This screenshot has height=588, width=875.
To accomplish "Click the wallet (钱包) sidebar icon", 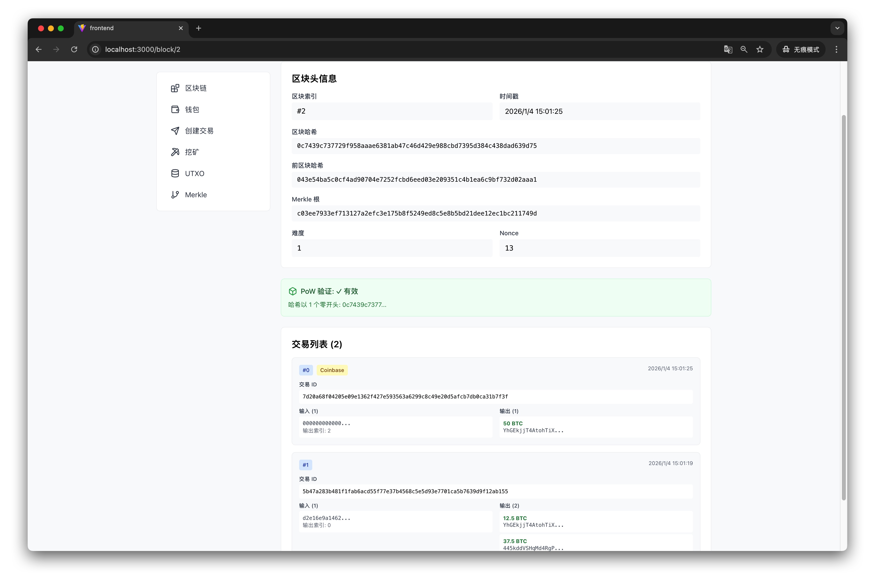I will [175, 110].
